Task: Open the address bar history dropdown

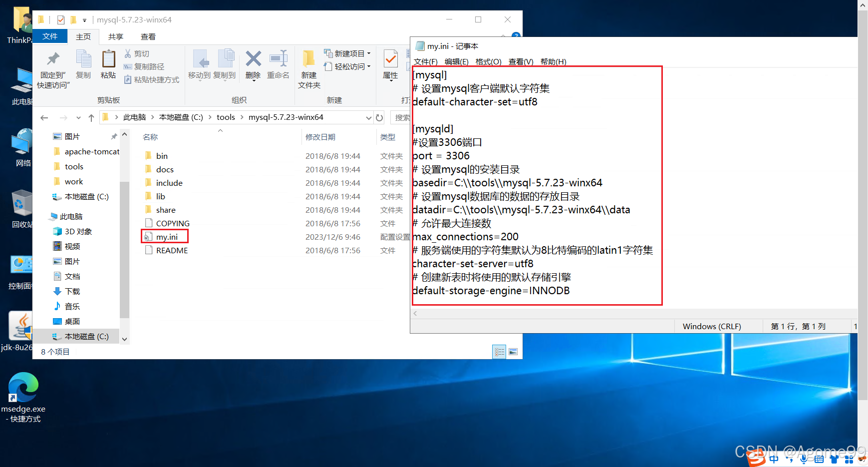Action: click(x=368, y=117)
